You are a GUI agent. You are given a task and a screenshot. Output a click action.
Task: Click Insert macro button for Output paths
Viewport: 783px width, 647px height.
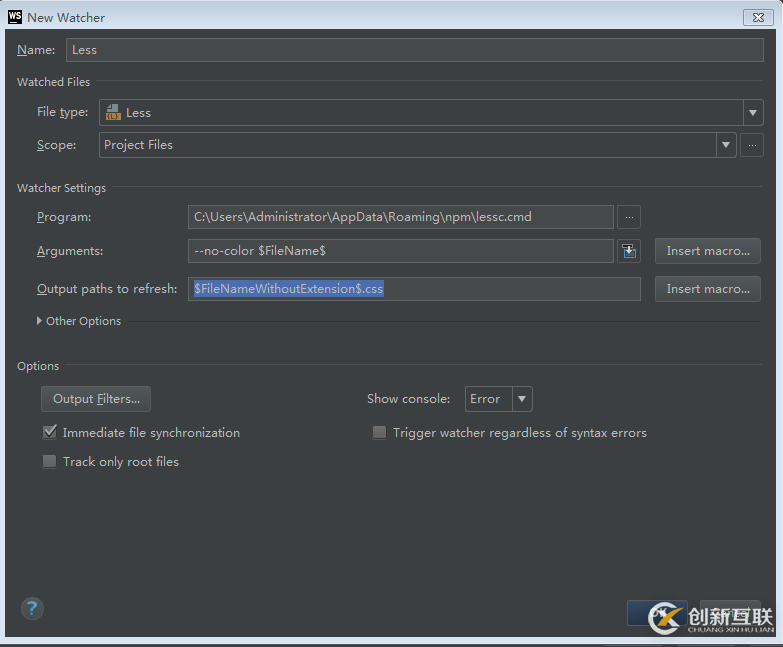(x=708, y=289)
